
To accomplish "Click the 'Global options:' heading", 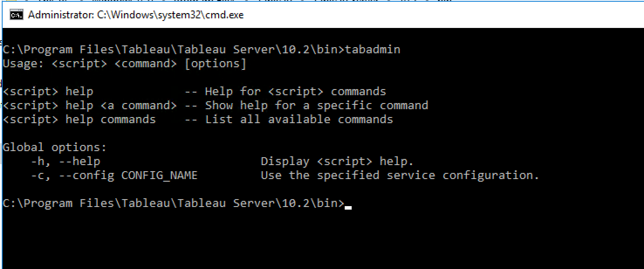I will [55, 147].
